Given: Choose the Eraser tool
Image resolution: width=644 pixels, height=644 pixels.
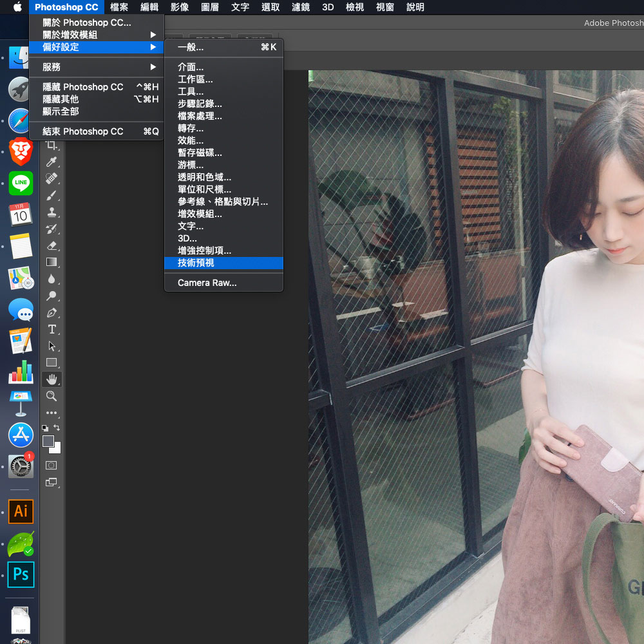Looking at the screenshot, I should [x=52, y=245].
